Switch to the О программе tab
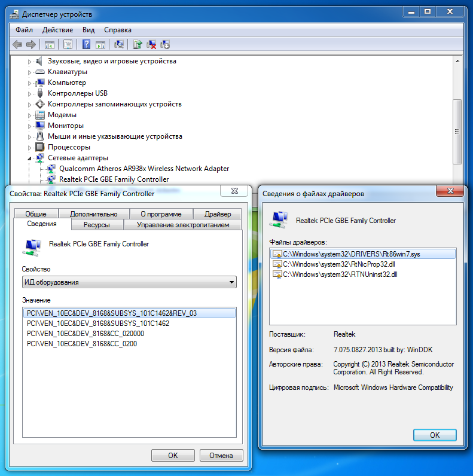The height and width of the screenshot is (476, 473). pos(161,213)
